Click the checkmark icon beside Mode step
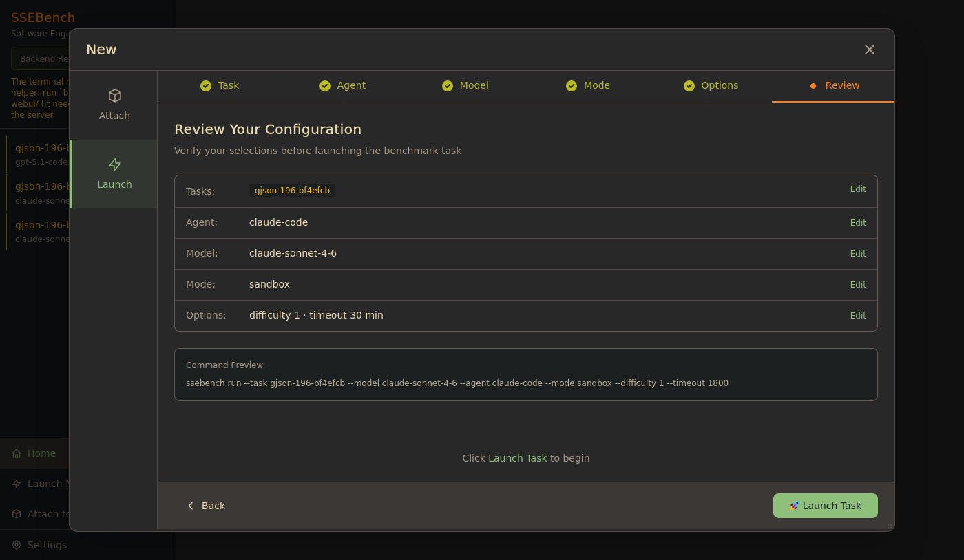The image size is (964, 560). point(572,86)
